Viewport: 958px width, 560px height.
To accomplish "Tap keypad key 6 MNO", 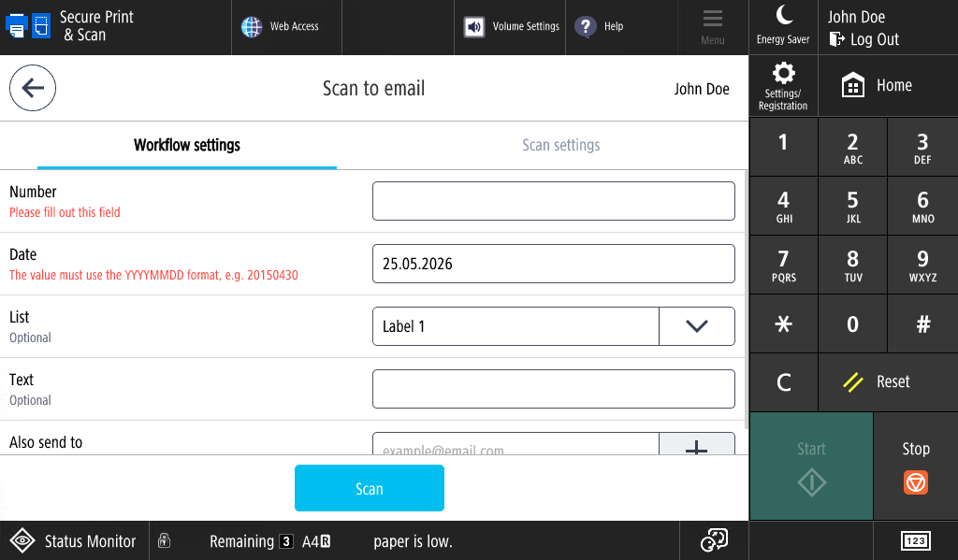I will click(x=922, y=206).
